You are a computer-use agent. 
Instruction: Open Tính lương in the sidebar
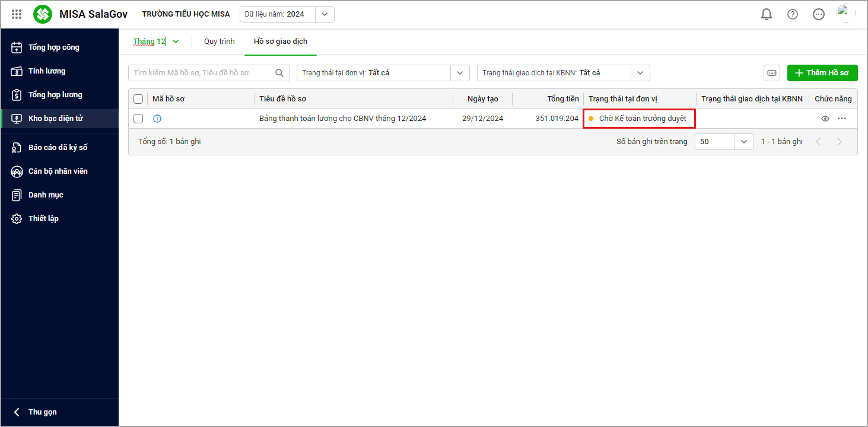(47, 71)
